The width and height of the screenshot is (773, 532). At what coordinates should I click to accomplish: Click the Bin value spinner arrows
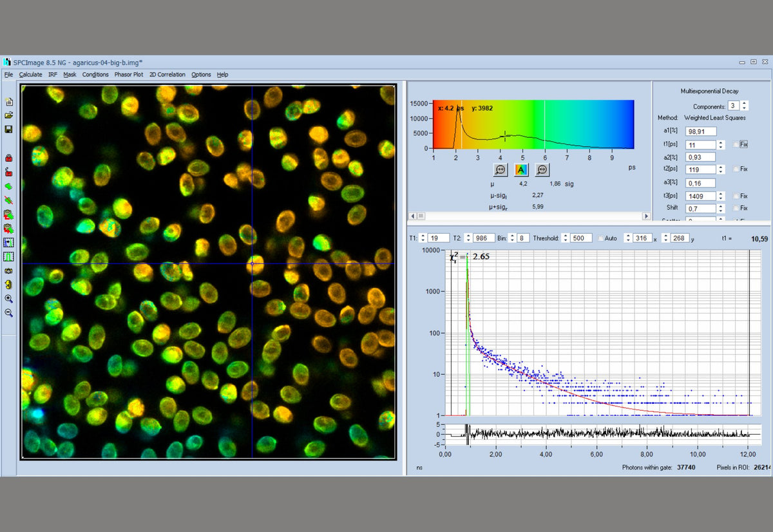tap(513, 238)
